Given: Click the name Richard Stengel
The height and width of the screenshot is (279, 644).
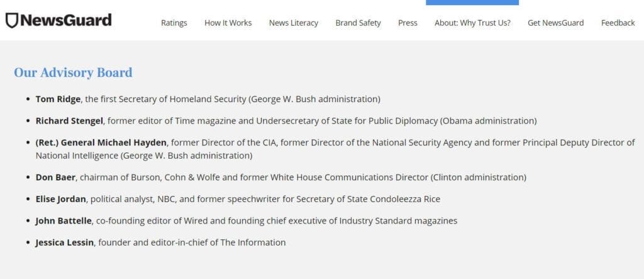Looking at the screenshot, I should [69, 121].
